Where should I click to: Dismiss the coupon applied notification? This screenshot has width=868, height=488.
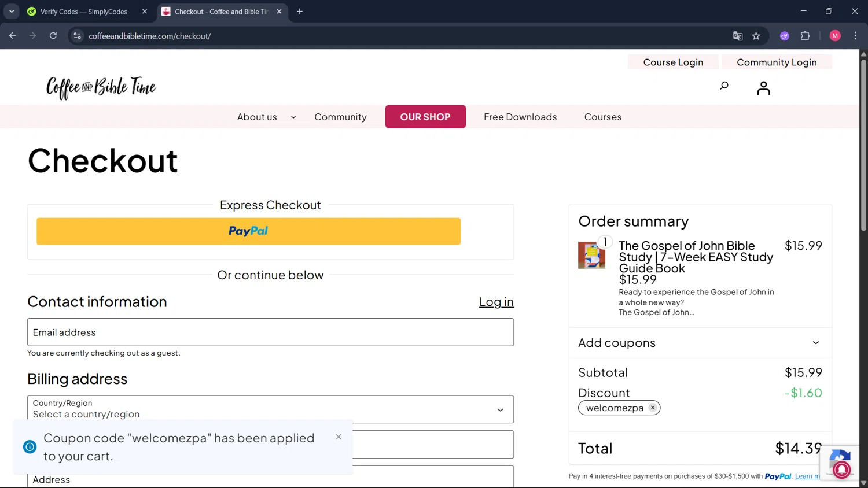[339, 437]
